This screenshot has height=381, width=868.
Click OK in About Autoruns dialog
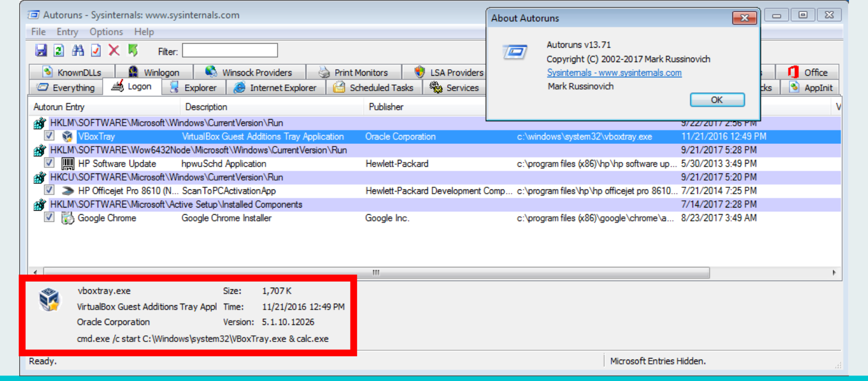(717, 100)
